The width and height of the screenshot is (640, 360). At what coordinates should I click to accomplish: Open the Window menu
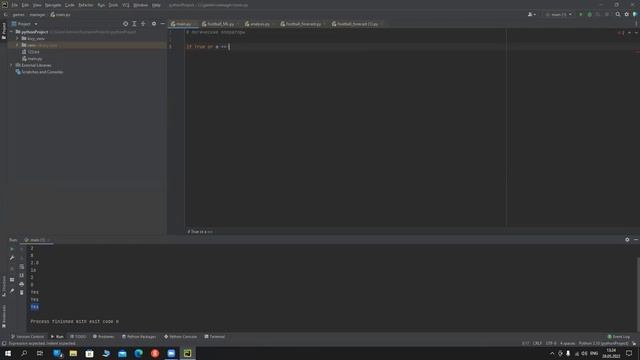pyautogui.click(x=141, y=5)
